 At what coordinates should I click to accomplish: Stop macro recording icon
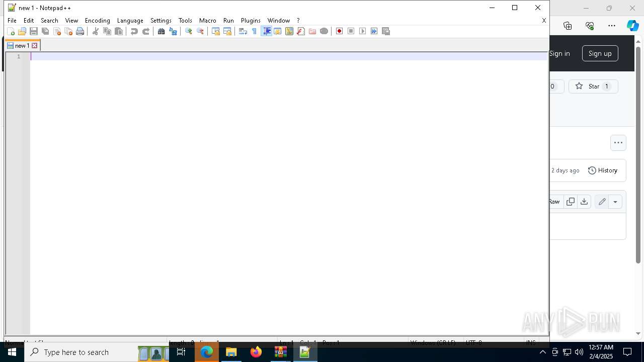[x=351, y=31]
